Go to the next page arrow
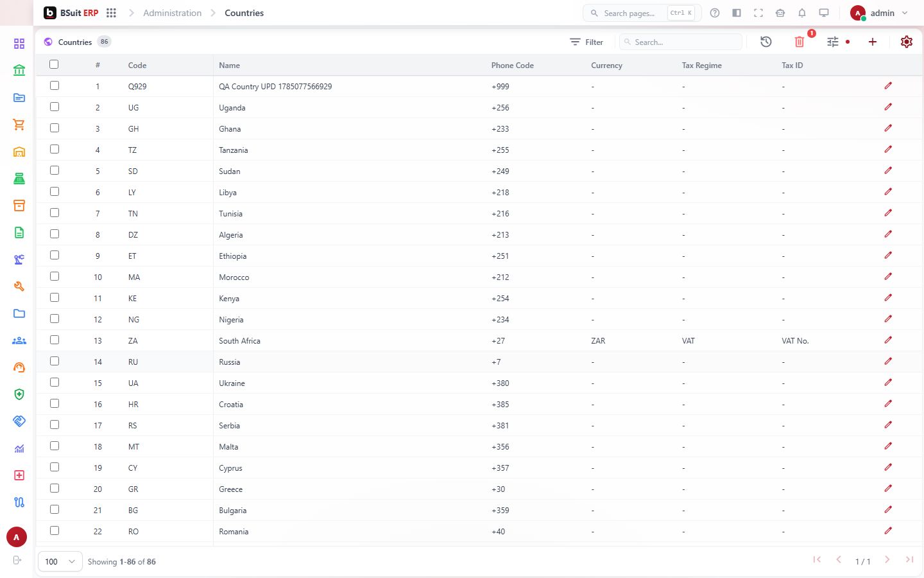The width and height of the screenshot is (924, 578). (x=887, y=560)
